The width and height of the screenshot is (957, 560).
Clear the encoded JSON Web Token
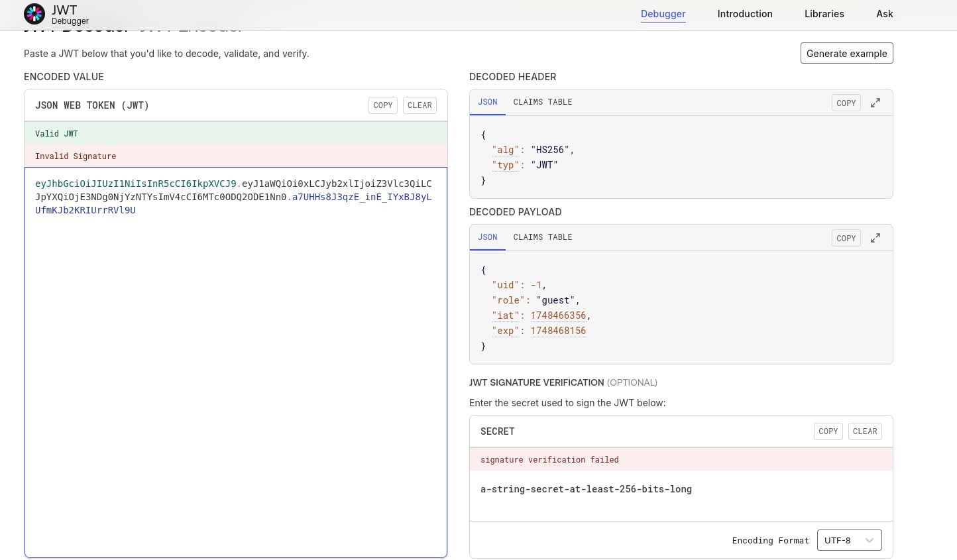coord(420,105)
